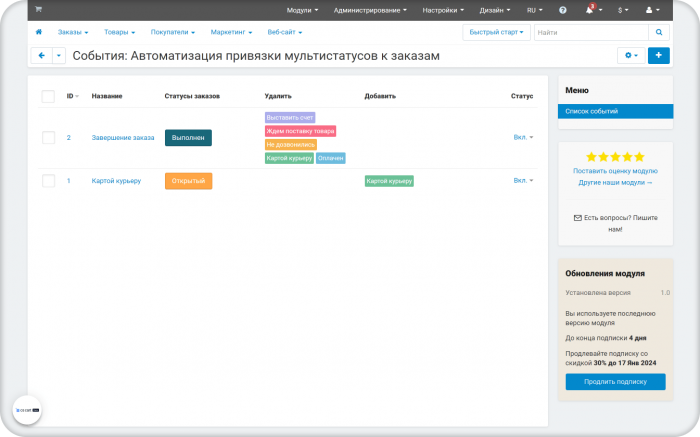Screen dimensions: 700x437
Task: Open Дизайн menu
Action: [x=495, y=10]
